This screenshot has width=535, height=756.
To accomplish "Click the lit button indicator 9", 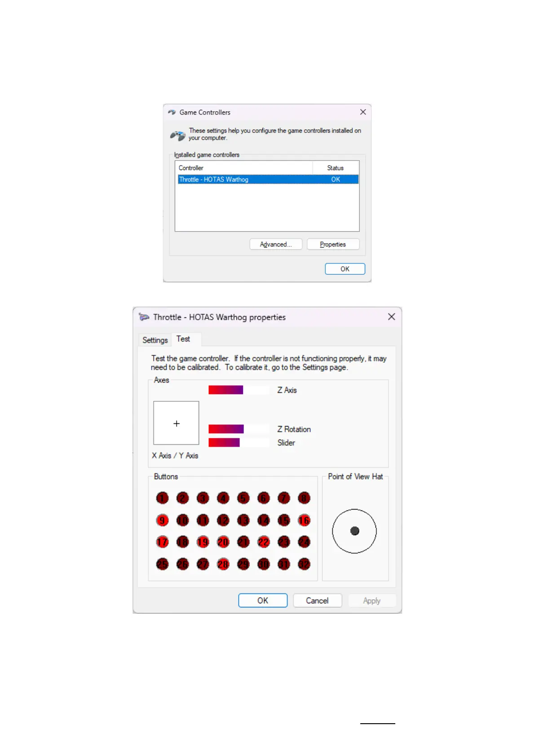I will coord(162,520).
